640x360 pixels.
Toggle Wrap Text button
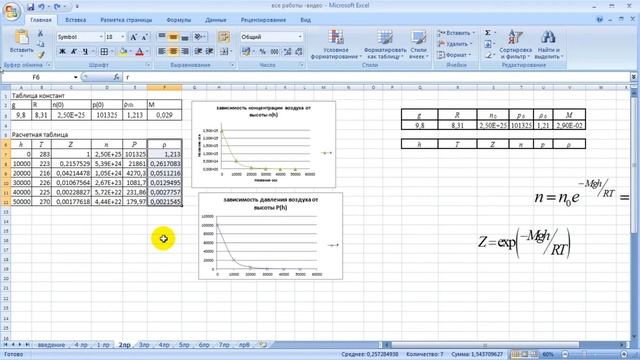tap(223, 37)
